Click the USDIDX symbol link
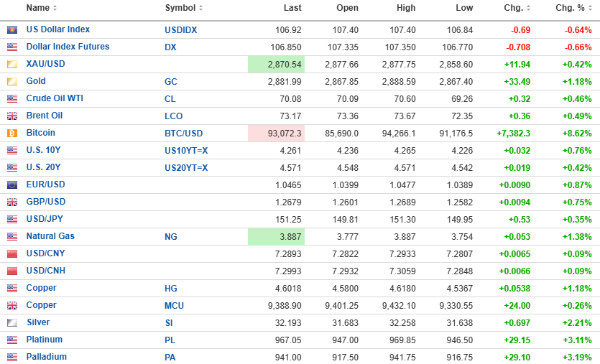Screen dimensions: 600x364 [181, 30]
